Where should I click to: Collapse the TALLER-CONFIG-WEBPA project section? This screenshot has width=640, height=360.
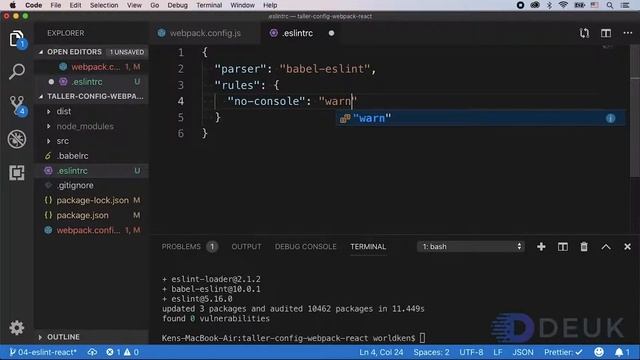(41, 96)
